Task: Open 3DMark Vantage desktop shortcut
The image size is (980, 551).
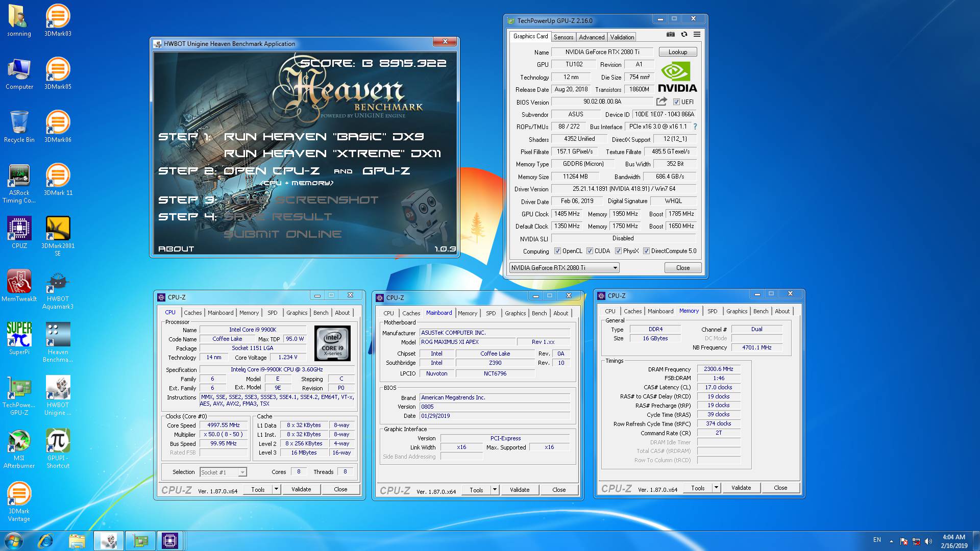Action: click(19, 502)
